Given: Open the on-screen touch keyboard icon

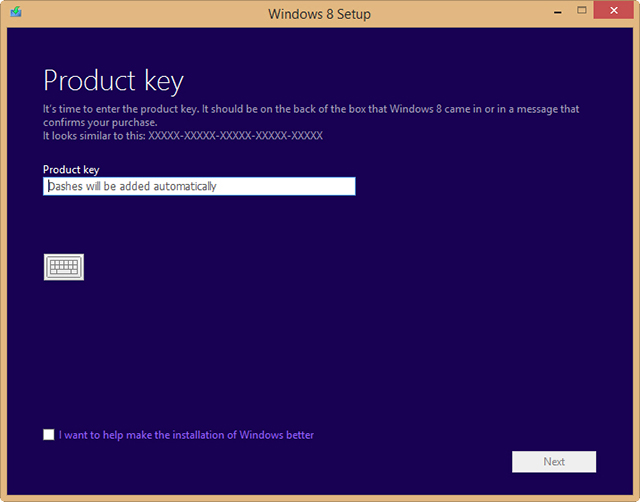Looking at the screenshot, I should pos(64,267).
